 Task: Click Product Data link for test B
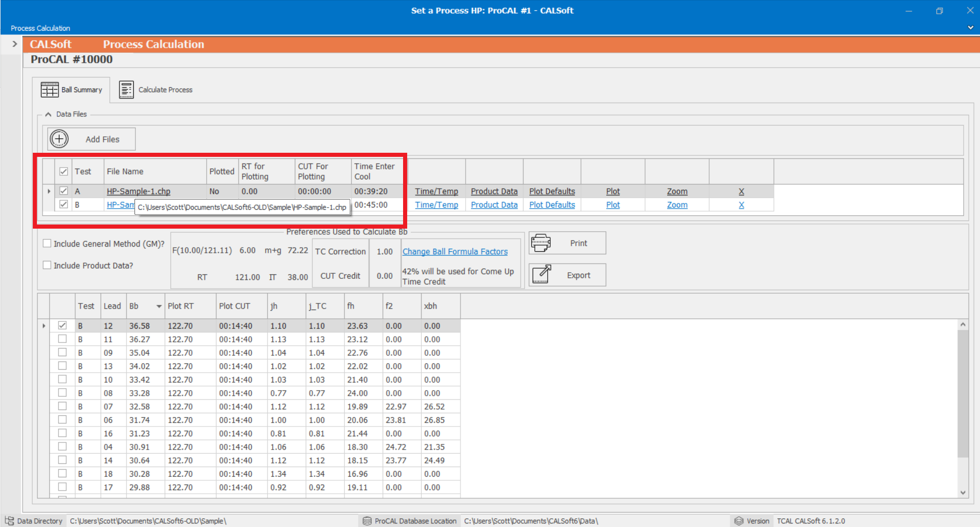coord(494,205)
